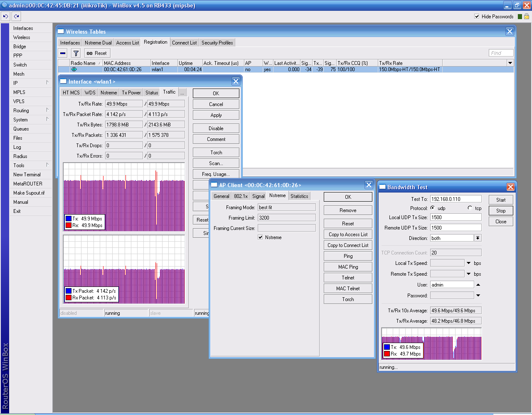Open the Direction dropdown in Bandwidth Test
Image resolution: width=532 pixels, height=415 pixels.
point(478,238)
